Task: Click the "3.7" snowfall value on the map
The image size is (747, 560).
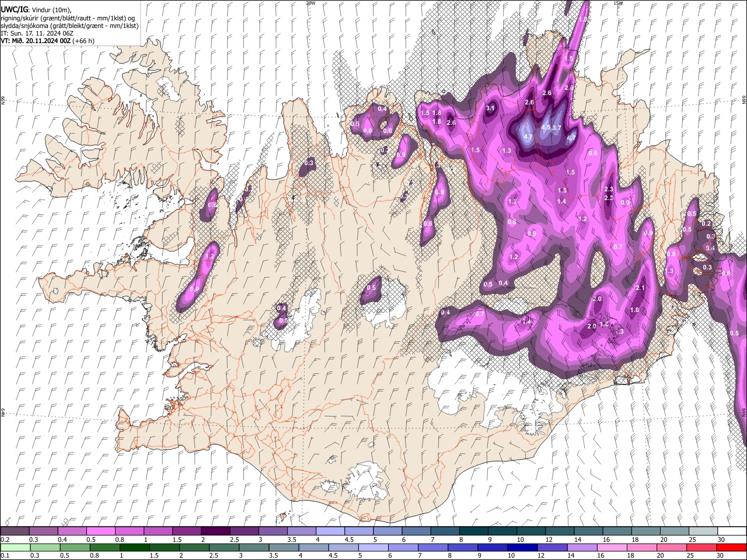Action: coord(557,128)
